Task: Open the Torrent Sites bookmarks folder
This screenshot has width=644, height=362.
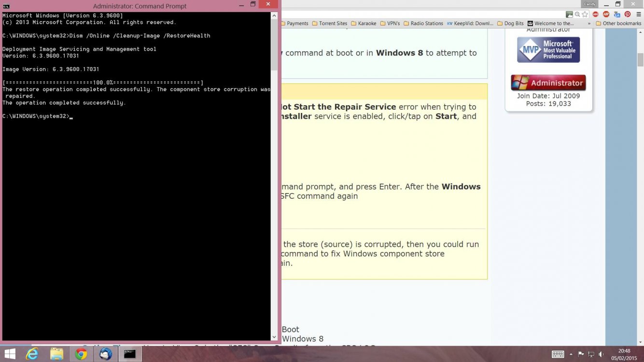Action: pos(330,23)
